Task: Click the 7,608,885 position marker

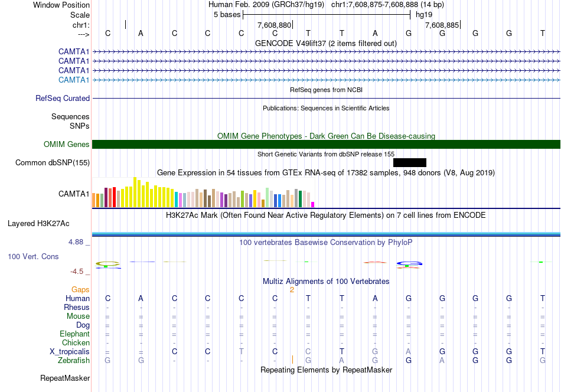Action: [442, 25]
